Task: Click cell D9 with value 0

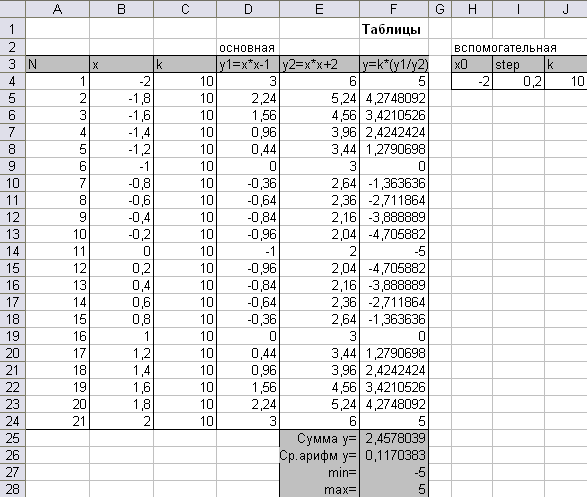Action: [248, 166]
